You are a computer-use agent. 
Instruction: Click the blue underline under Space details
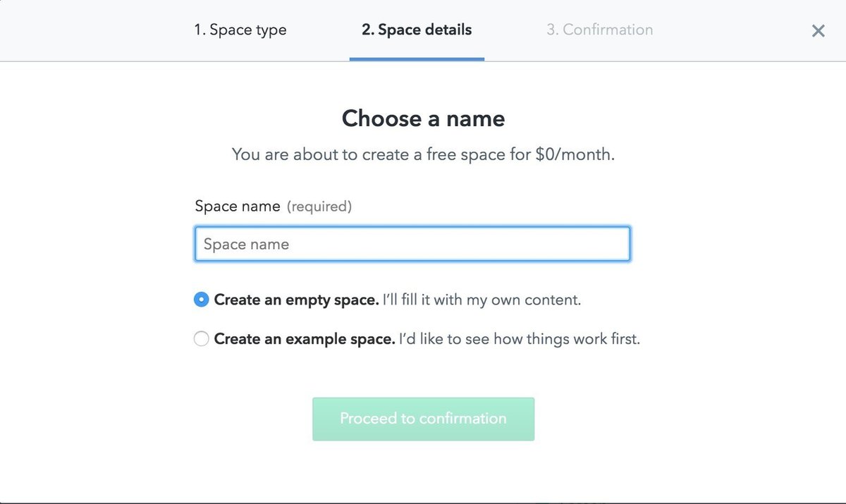tap(417, 59)
